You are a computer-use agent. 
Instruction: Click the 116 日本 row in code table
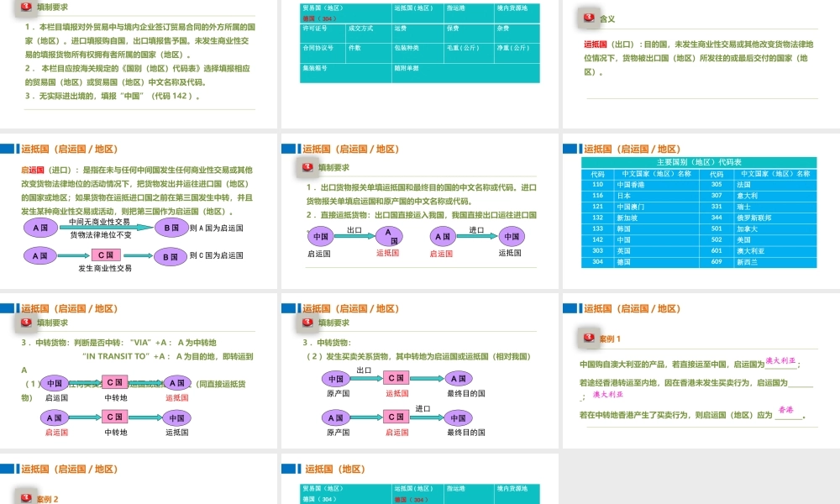[640, 196]
